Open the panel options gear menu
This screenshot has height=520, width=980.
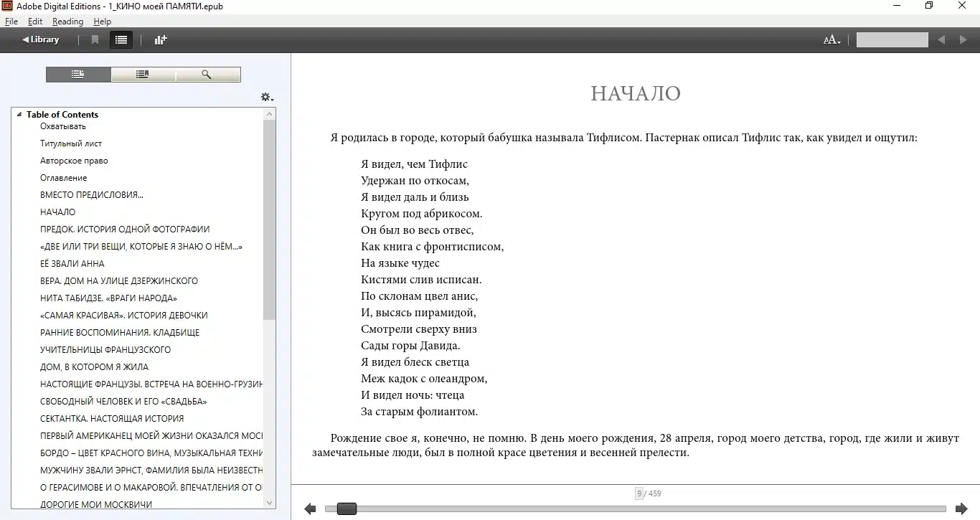point(267,97)
